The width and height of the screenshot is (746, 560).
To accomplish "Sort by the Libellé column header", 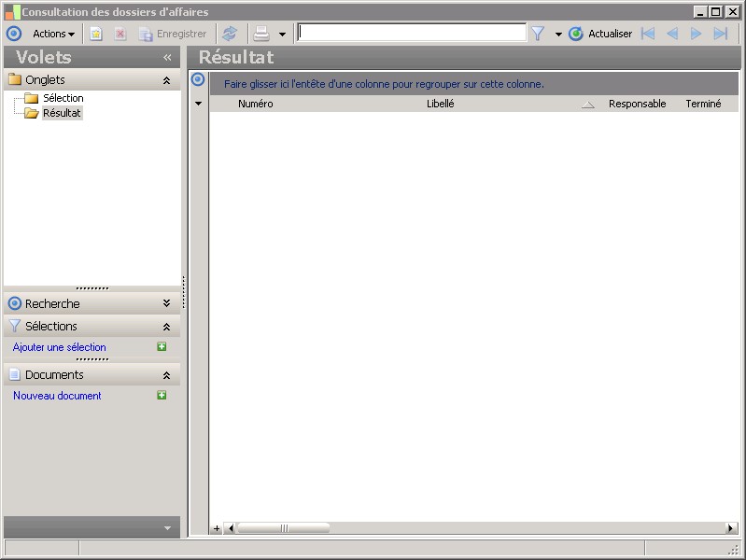I will 441,104.
